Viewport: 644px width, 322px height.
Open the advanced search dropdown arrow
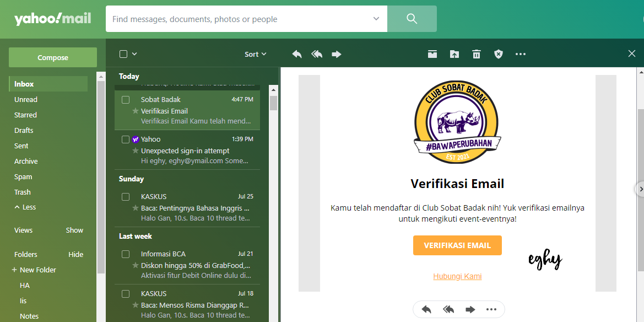[x=376, y=19]
